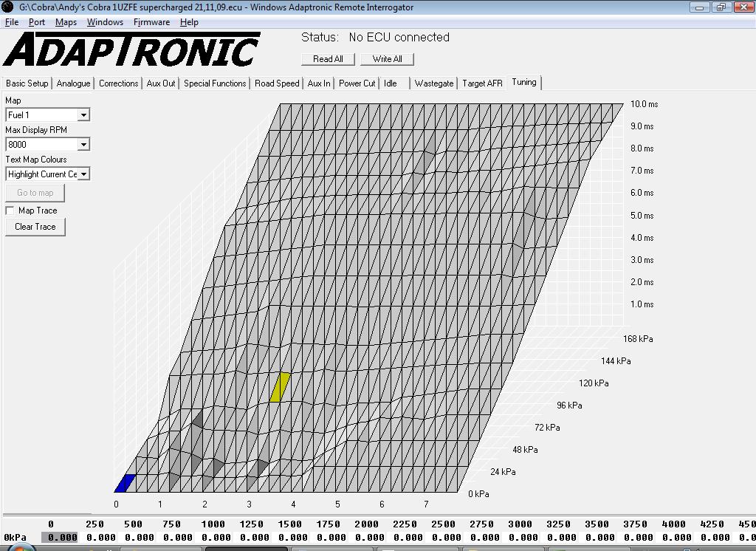Select the 0kPa cell under 1500 RPM

[292, 538]
